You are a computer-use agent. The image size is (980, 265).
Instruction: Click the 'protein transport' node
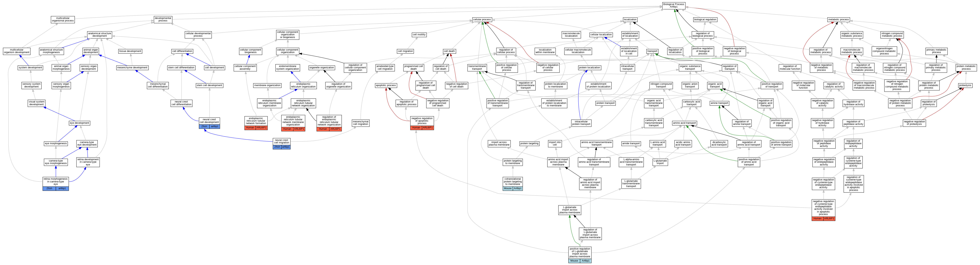pos(605,103)
